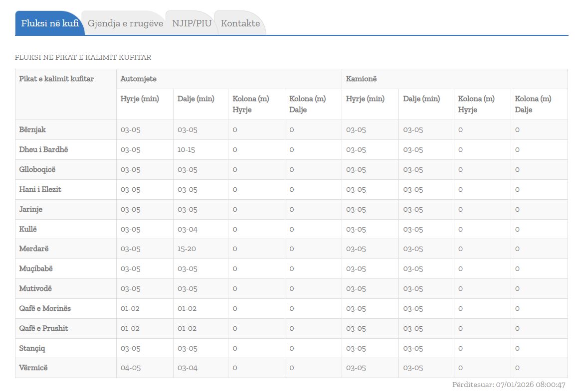
Task: Select the Vërmicë row name
Action: point(33,368)
